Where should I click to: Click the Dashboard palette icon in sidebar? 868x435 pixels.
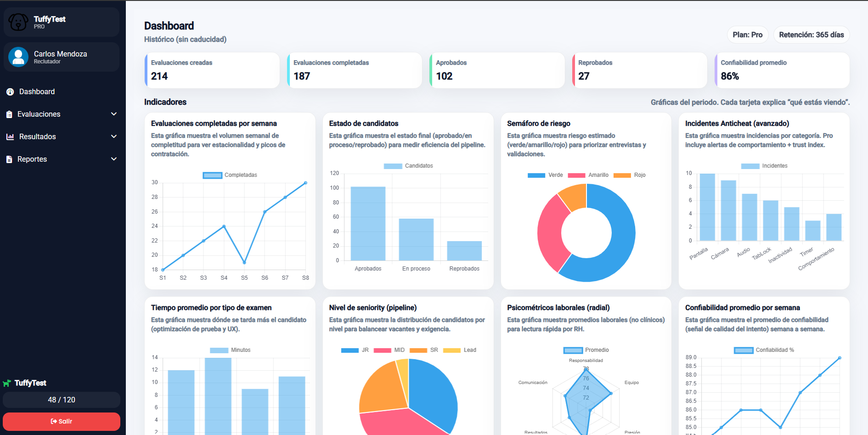point(10,92)
